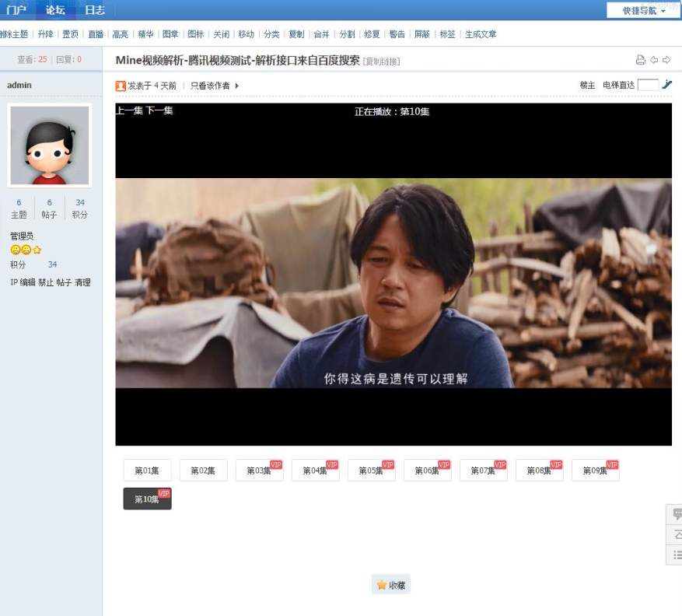This screenshot has width=682, height=616.
Task: Click the 管理员 group label
Action: coord(22,236)
